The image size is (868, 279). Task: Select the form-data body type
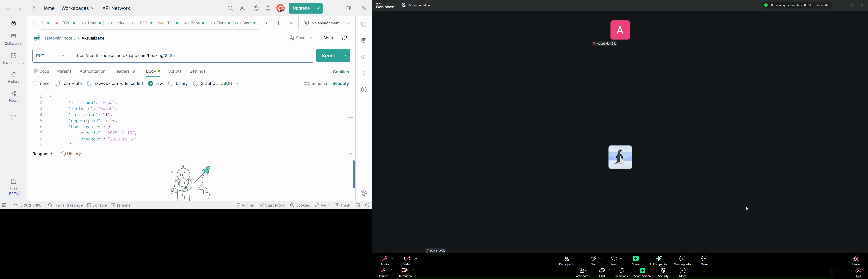(x=58, y=84)
